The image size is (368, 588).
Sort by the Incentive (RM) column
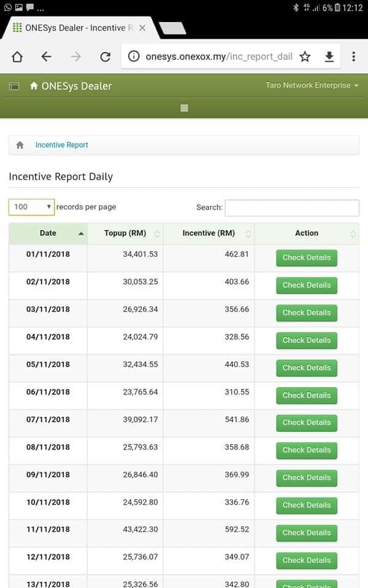209,233
